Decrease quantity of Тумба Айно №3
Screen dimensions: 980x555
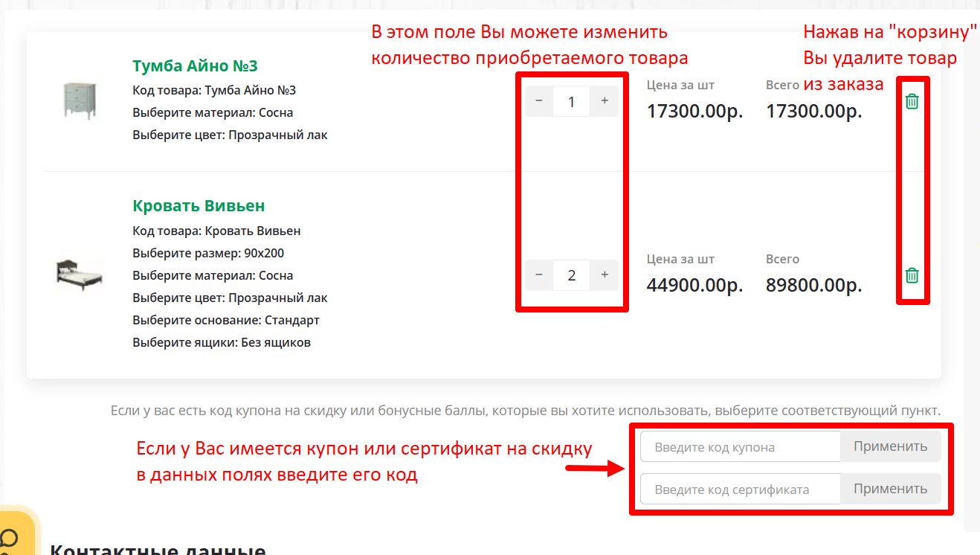[x=539, y=101]
